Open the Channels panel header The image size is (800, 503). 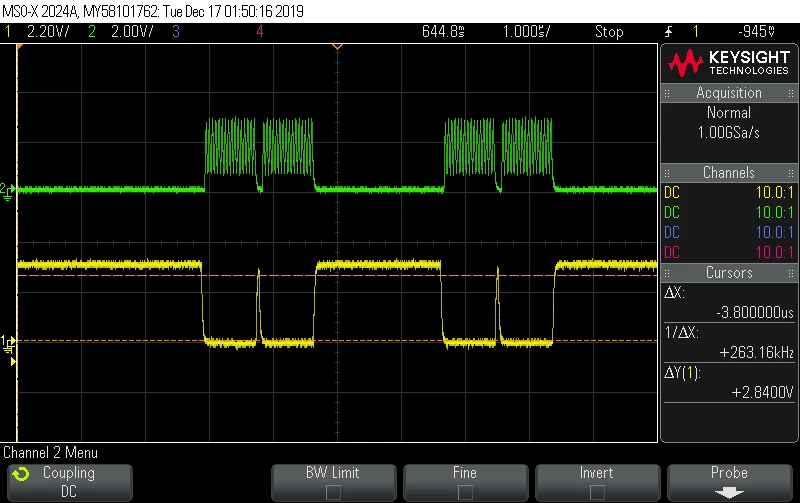click(729, 172)
